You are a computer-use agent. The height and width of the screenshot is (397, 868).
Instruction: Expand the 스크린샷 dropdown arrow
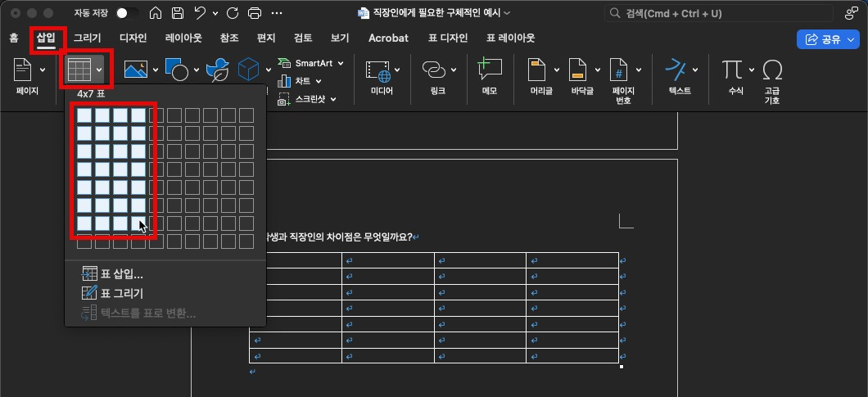[333, 100]
